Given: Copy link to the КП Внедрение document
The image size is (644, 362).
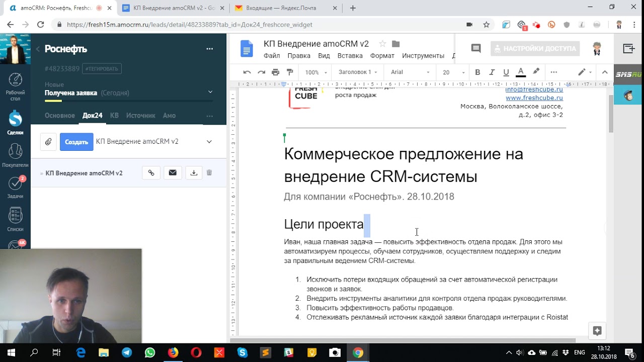Looking at the screenshot, I should [x=151, y=173].
